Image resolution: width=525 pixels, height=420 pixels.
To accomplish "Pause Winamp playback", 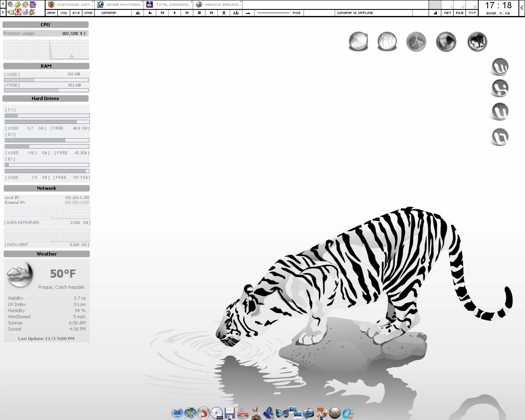I will (187, 13).
